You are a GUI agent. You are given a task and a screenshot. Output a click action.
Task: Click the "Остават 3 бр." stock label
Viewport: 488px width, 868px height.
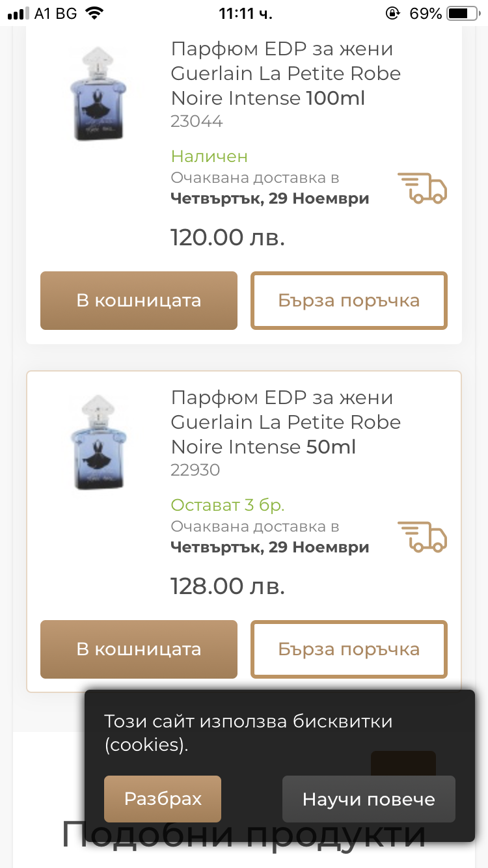coord(228,505)
